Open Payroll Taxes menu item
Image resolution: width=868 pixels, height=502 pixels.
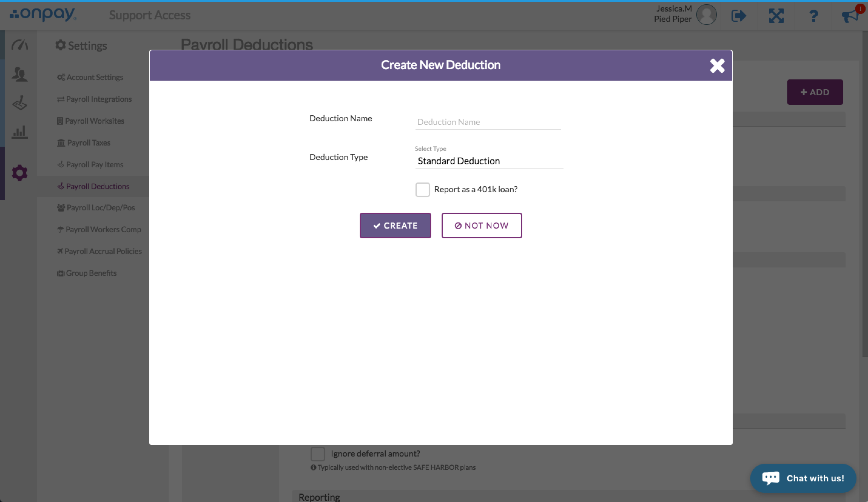pos(83,142)
